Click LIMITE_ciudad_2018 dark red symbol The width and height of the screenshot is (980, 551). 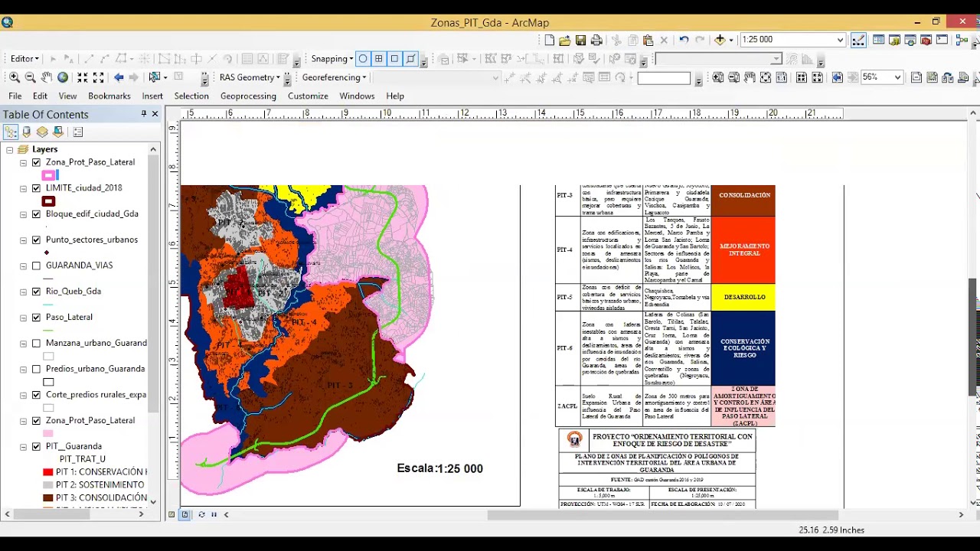tap(48, 201)
